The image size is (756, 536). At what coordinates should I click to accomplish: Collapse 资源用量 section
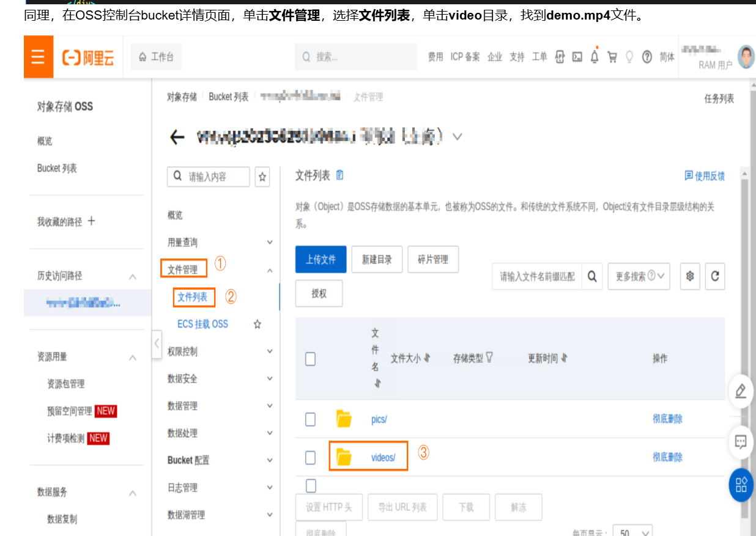click(133, 357)
